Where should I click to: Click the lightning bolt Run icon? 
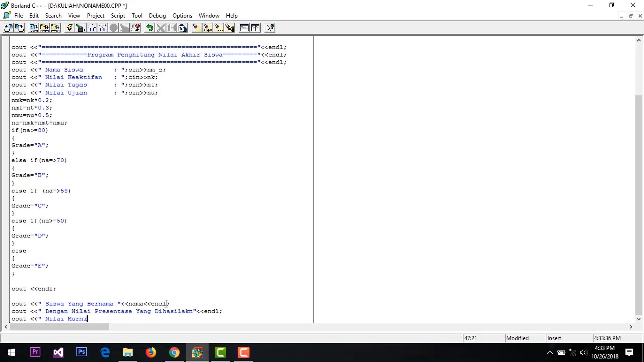[69, 28]
